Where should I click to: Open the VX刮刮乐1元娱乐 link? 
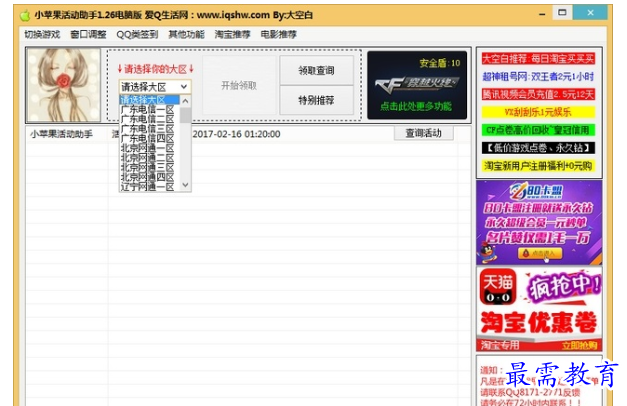coord(538,112)
